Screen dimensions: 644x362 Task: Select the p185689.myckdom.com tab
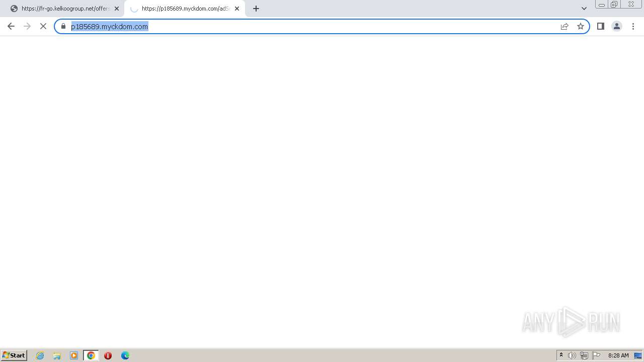[x=185, y=9]
